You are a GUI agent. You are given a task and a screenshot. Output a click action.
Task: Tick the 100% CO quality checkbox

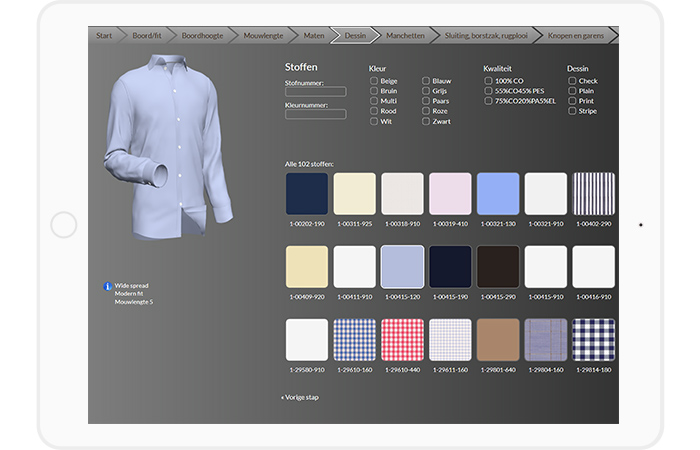488,81
